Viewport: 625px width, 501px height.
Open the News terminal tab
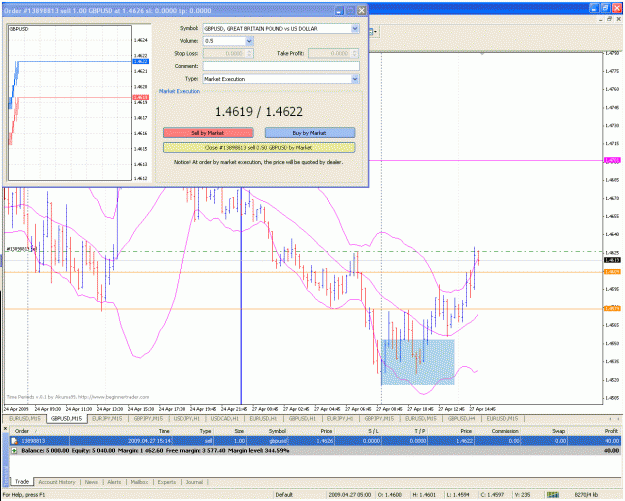91,482
